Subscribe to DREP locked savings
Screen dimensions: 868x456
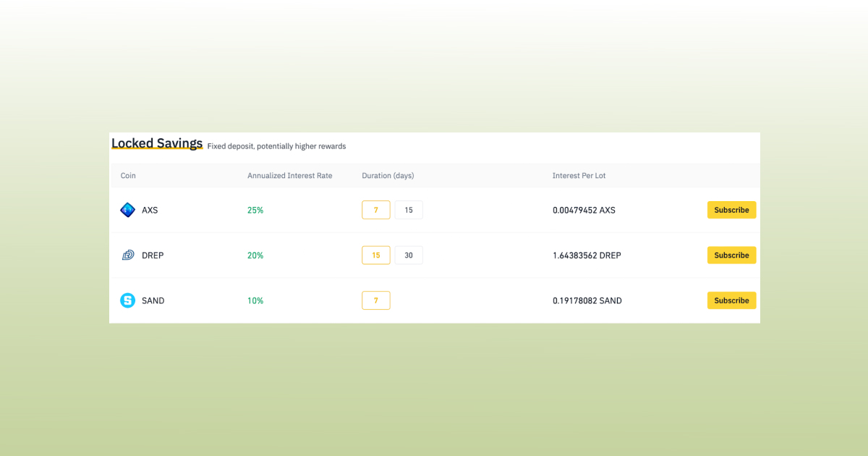click(x=731, y=255)
